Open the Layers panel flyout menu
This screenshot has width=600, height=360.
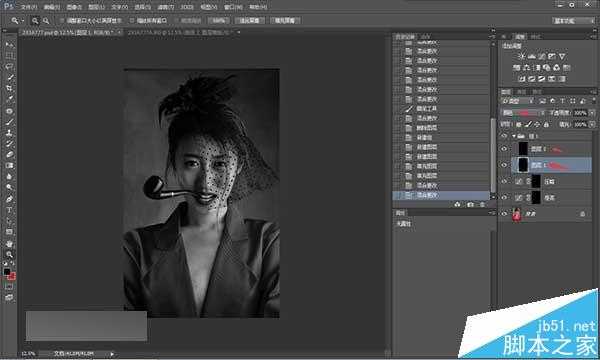pos(592,92)
